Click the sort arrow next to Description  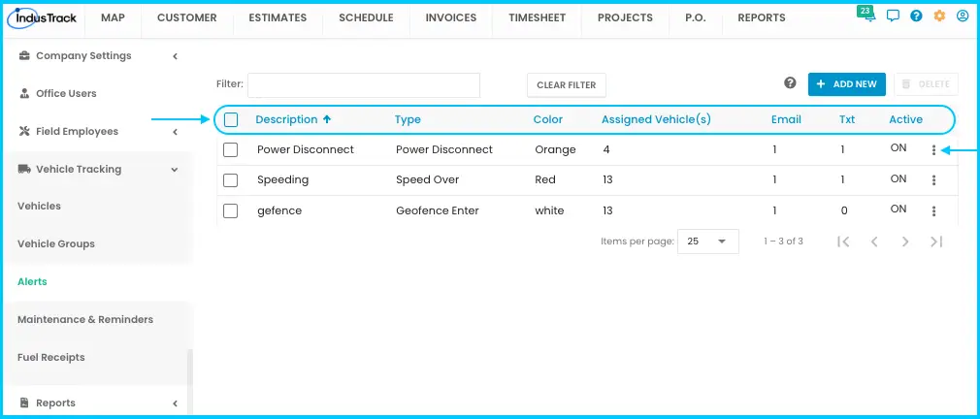326,119
